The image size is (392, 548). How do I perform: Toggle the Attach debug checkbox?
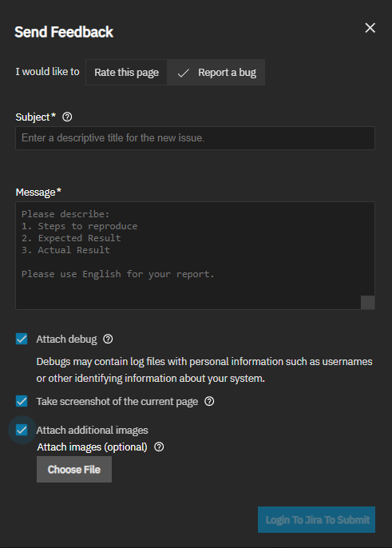click(x=22, y=339)
